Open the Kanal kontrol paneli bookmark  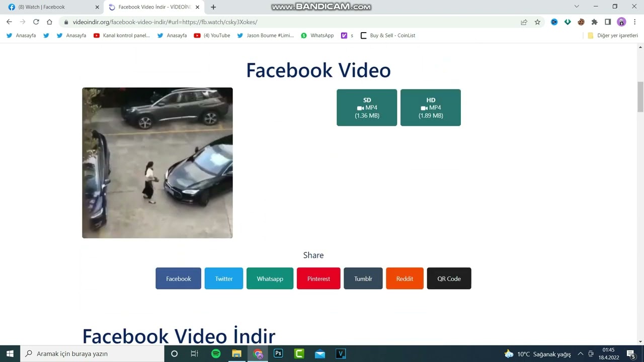pyautogui.click(x=122, y=36)
